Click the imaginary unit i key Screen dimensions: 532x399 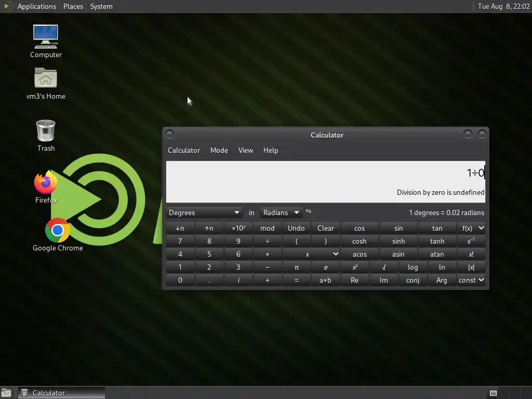click(238, 280)
